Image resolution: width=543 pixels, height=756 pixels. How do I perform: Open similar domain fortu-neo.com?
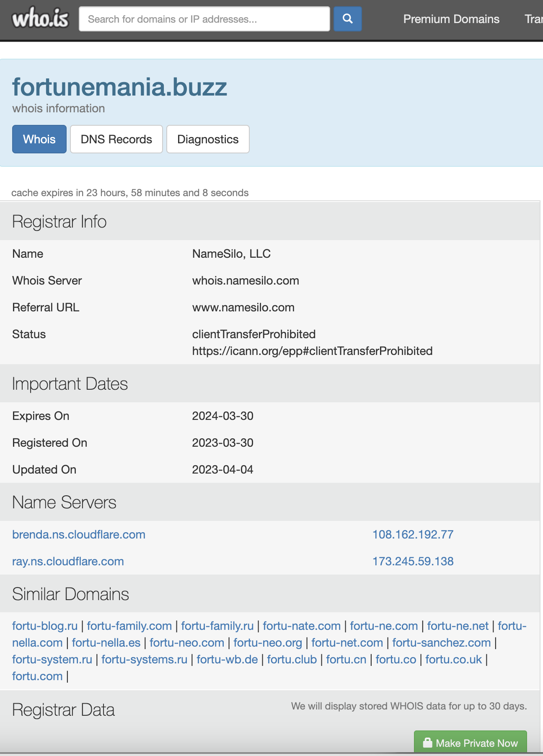[187, 643]
